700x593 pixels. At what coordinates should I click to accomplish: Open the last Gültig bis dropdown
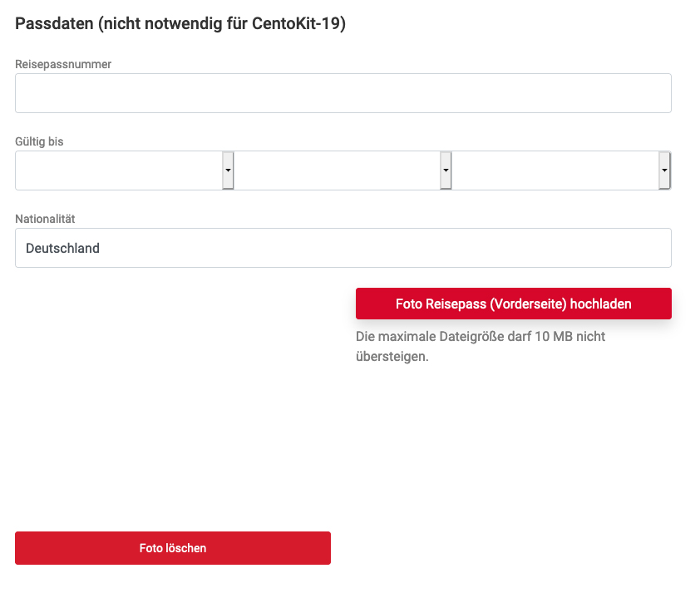tap(562, 170)
